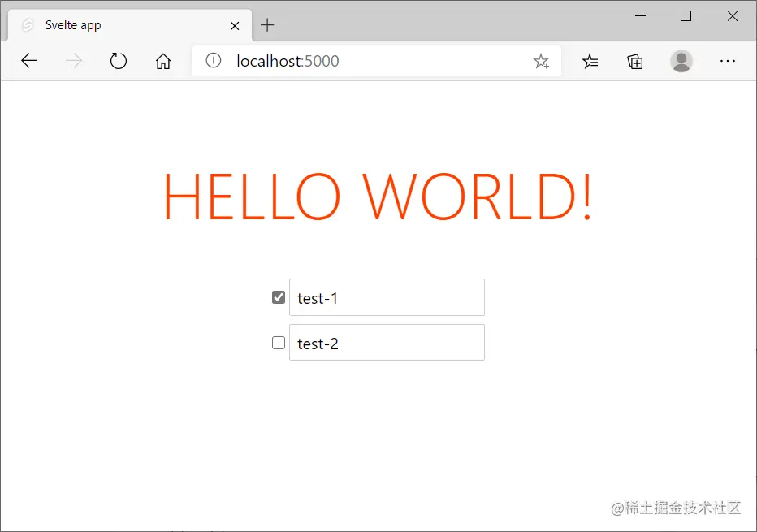This screenshot has height=532, width=757.
Task: Close the browser window
Action: 733,16
